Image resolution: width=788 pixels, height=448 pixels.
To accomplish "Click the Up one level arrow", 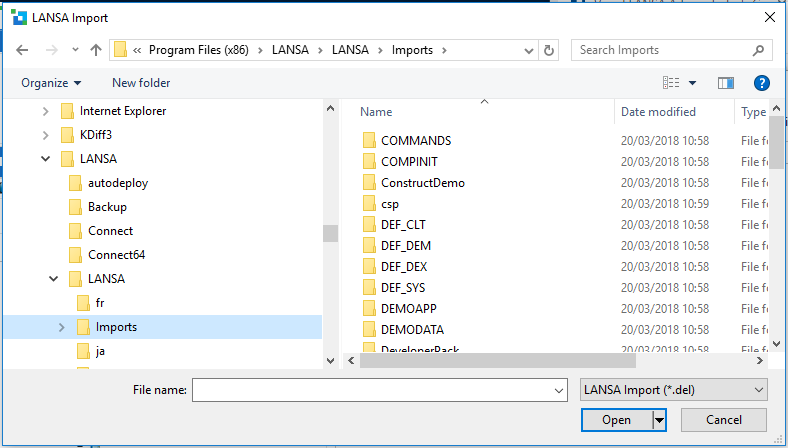I will pyautogui.click(x=96, y=50).
